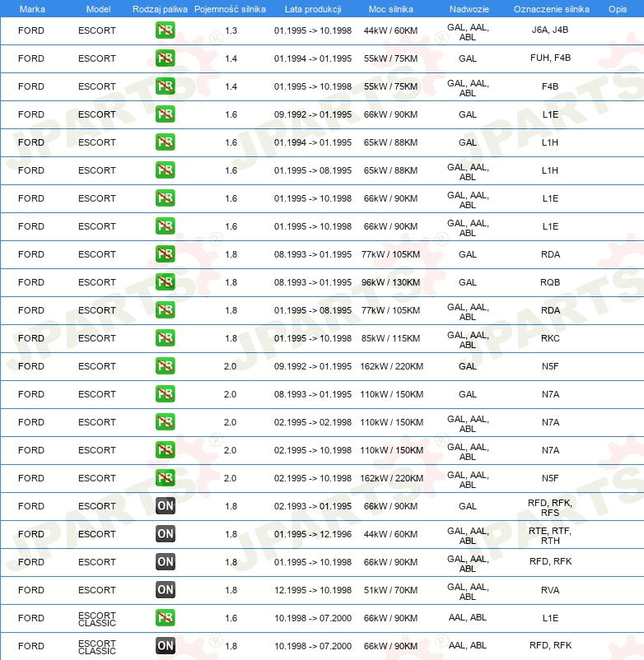Click engine code 'FUH, F4B'
The height and width of the screenshot is (660, 644).
pos(550,58)
